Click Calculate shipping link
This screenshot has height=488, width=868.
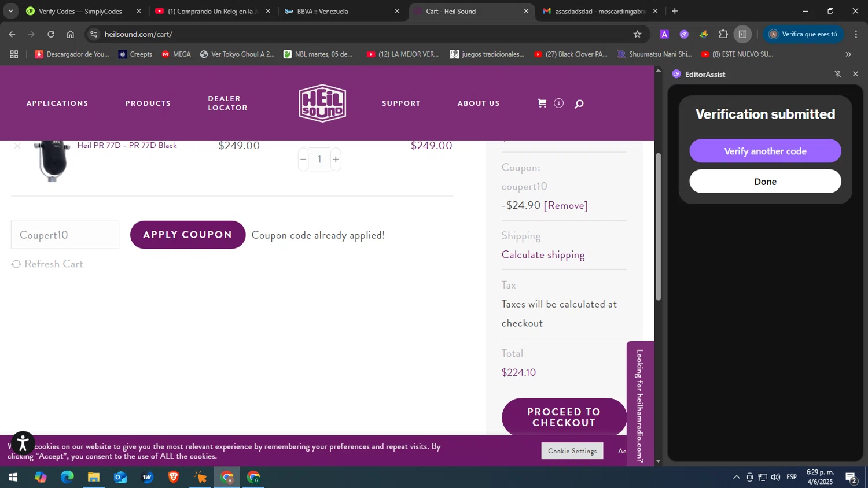[543, 255]
